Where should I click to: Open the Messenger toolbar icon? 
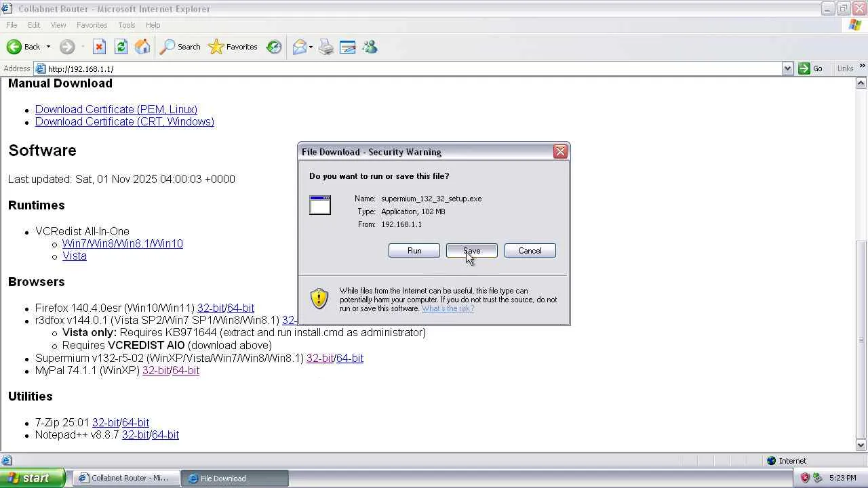[370, 47]
